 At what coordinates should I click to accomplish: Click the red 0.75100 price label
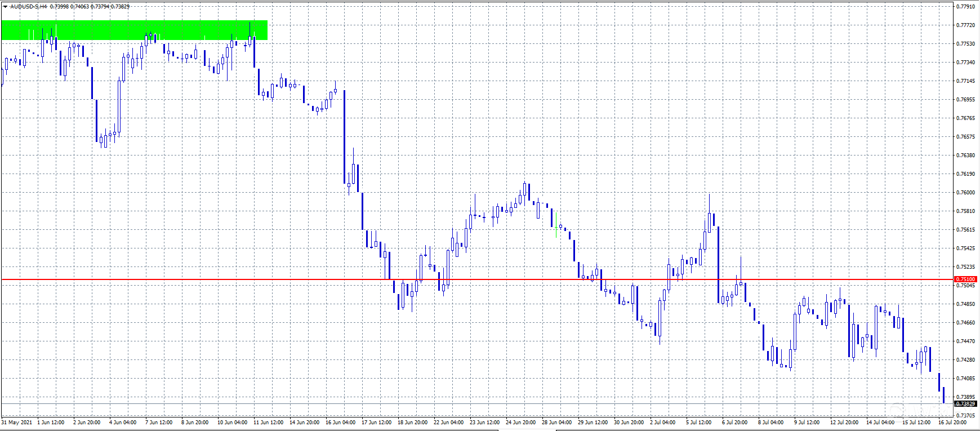click(x=965, y=279)
